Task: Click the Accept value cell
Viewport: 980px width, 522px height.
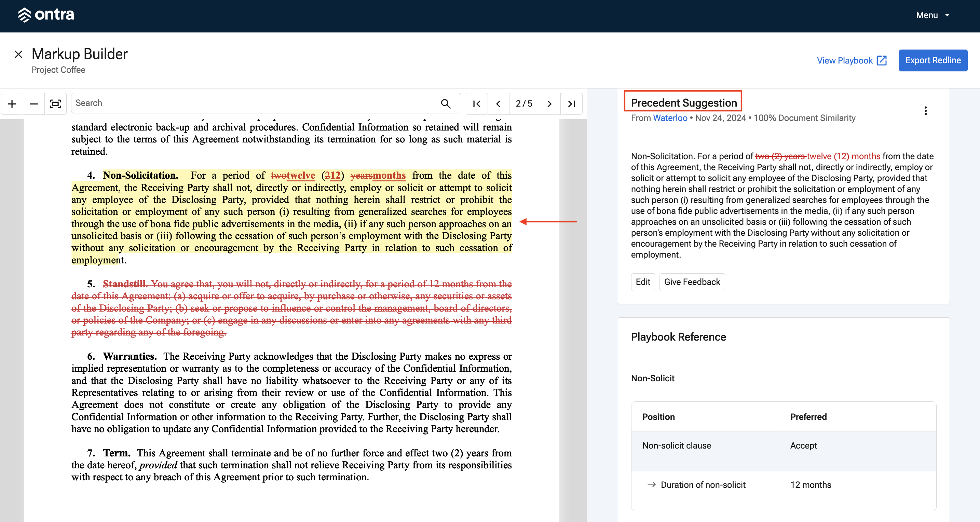Action: coord(803,445)
